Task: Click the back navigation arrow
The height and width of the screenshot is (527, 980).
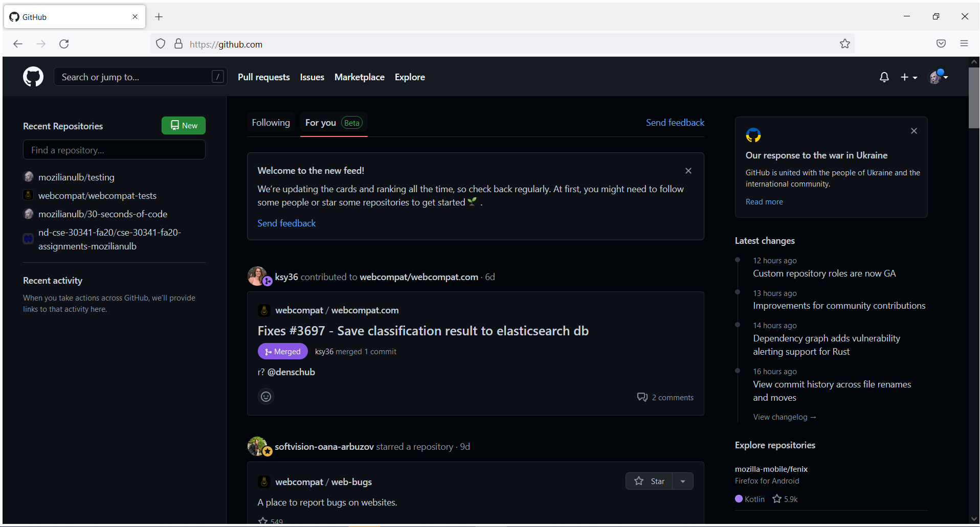Action: pos(18,44)
